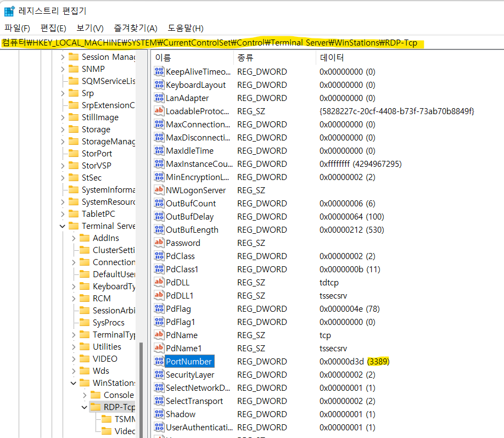
Task: Select the Wds tree item
Action: 101,371
